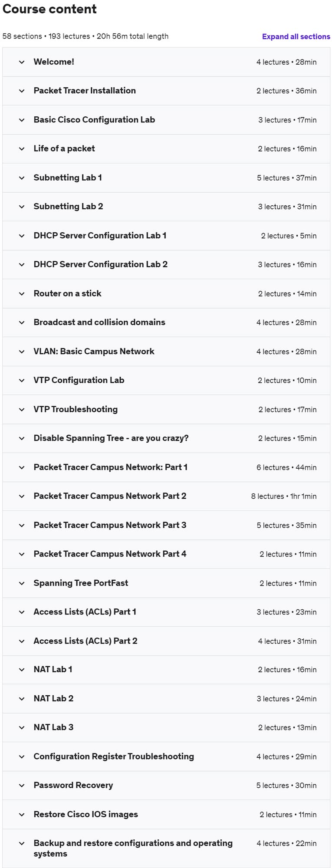Viewport: 332px width, 868px height.
Task: Expand the Welcome! section chevron
Action: [x=22, y=62]
